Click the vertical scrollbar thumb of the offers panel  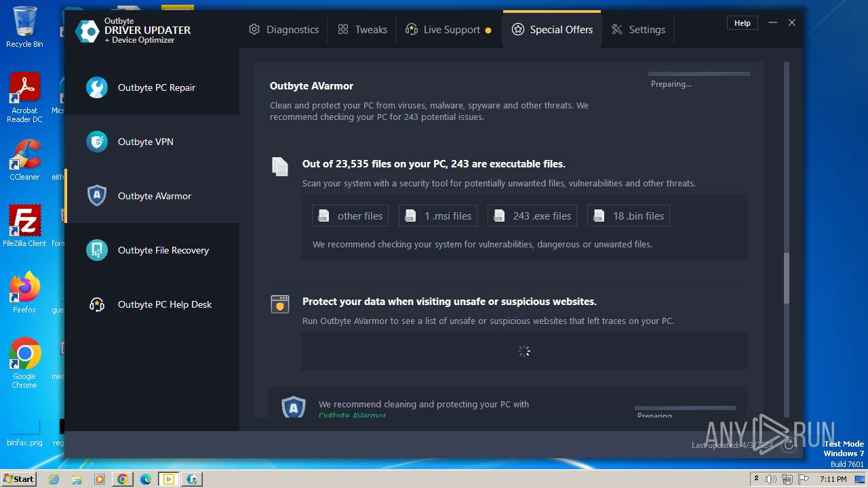point(787,279)
